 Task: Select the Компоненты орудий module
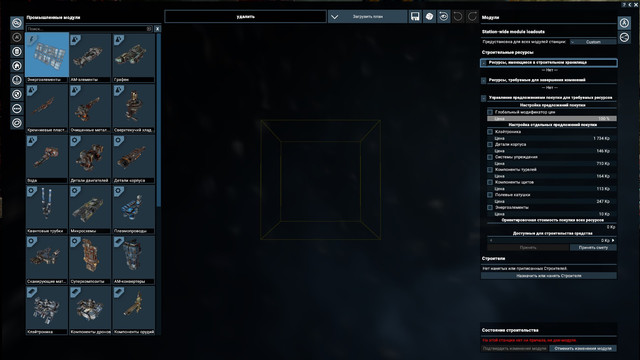[x=133, y=311]
